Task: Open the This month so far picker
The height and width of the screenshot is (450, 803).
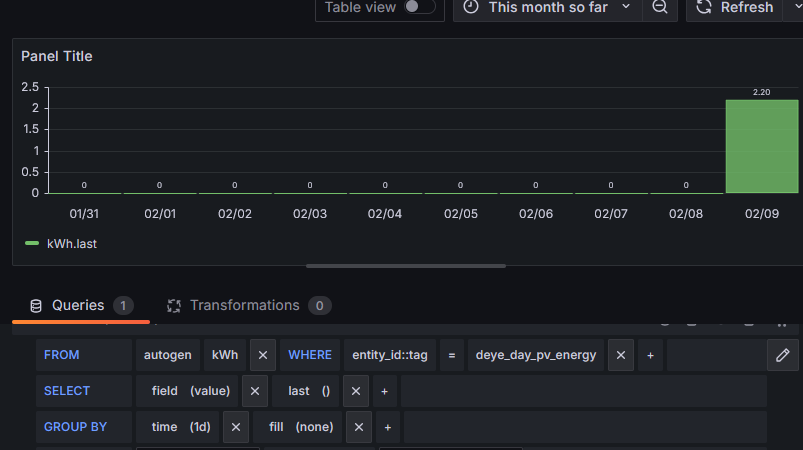Action: (546, 7)
